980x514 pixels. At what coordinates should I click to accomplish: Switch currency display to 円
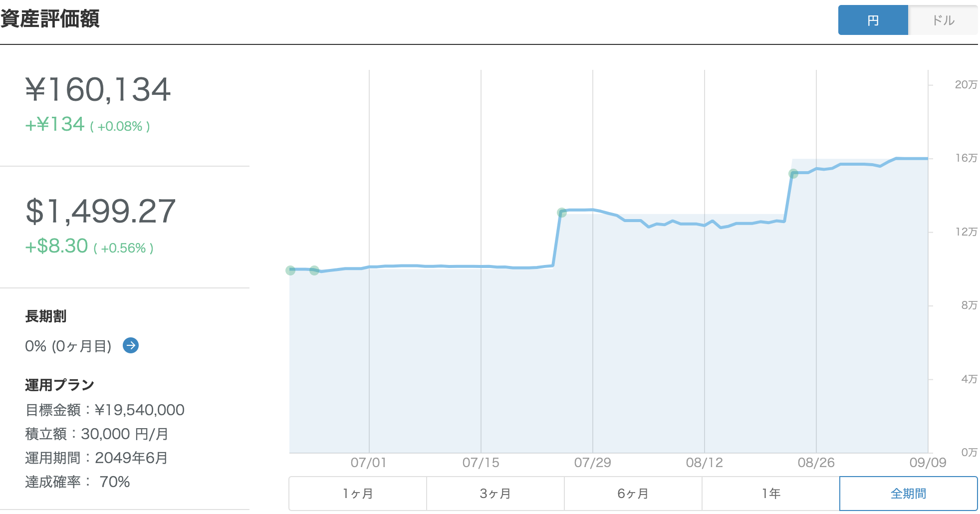click(x=873, y=20)
